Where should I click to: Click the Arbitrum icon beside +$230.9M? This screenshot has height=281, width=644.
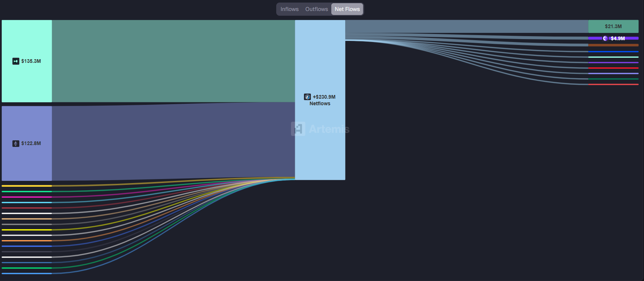coord(307,97)
